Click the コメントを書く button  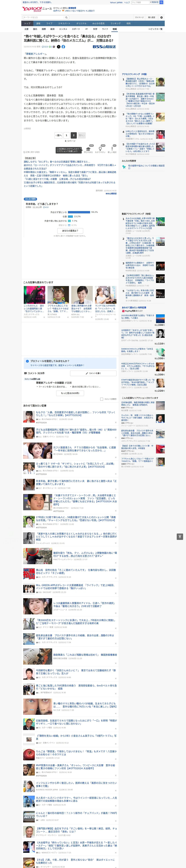[93, 373]
